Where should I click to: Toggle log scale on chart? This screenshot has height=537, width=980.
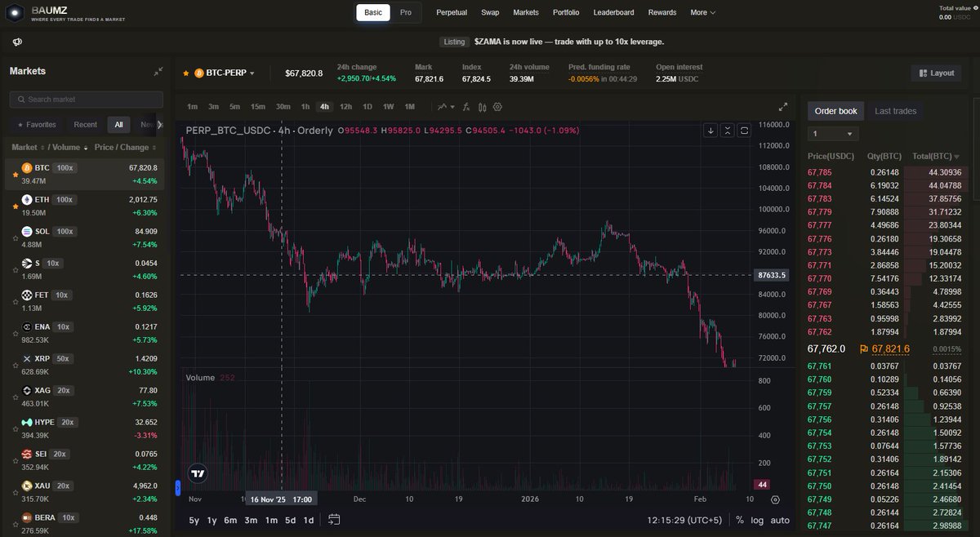(x=758, y=520)
